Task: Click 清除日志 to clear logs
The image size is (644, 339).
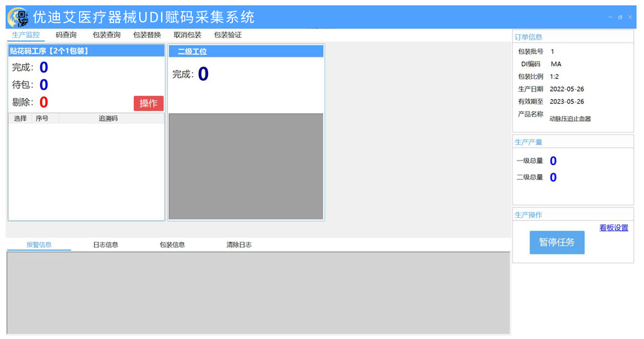Action: 239,245
